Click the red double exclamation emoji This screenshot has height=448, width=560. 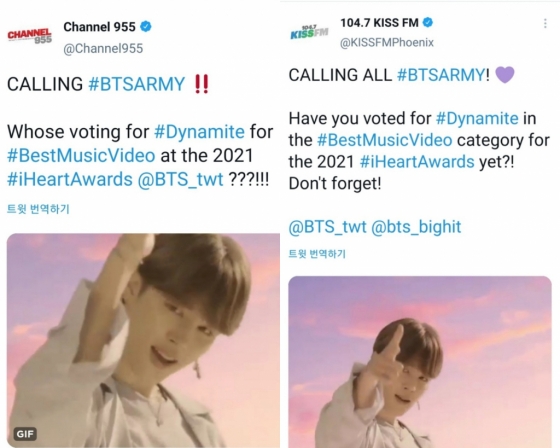(201, 84)
